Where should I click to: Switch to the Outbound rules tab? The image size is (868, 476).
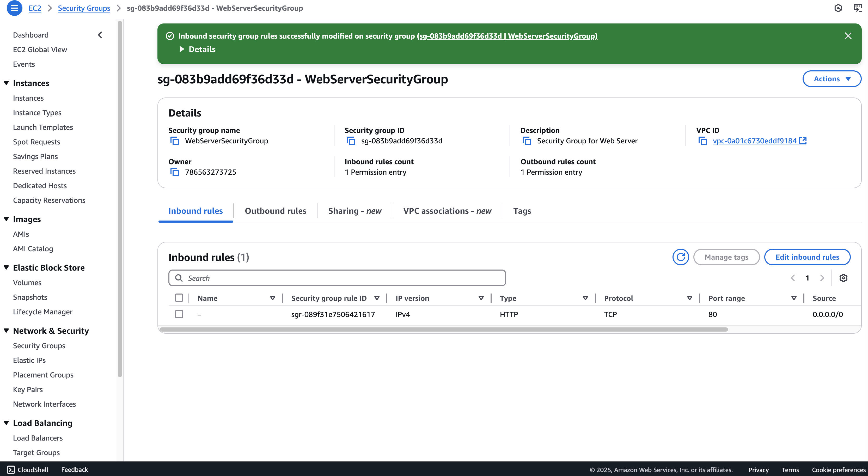pyautogui.click(x=275, y=211)
